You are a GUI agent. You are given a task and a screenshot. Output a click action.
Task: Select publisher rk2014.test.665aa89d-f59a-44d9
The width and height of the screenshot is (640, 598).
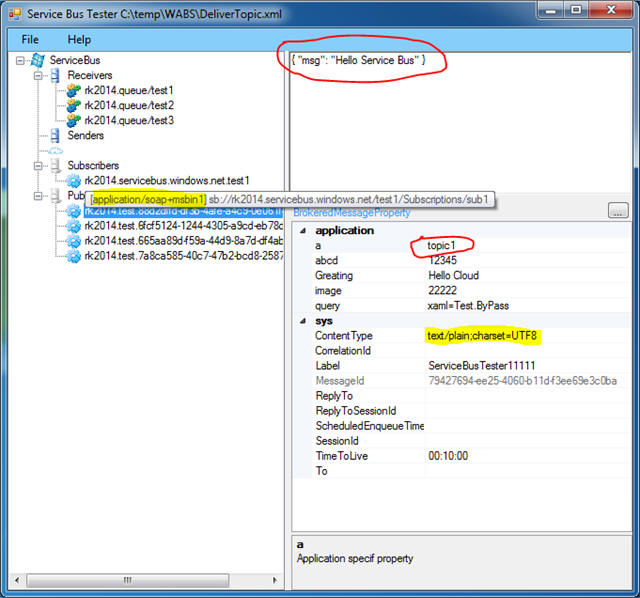tap(183, 241)
